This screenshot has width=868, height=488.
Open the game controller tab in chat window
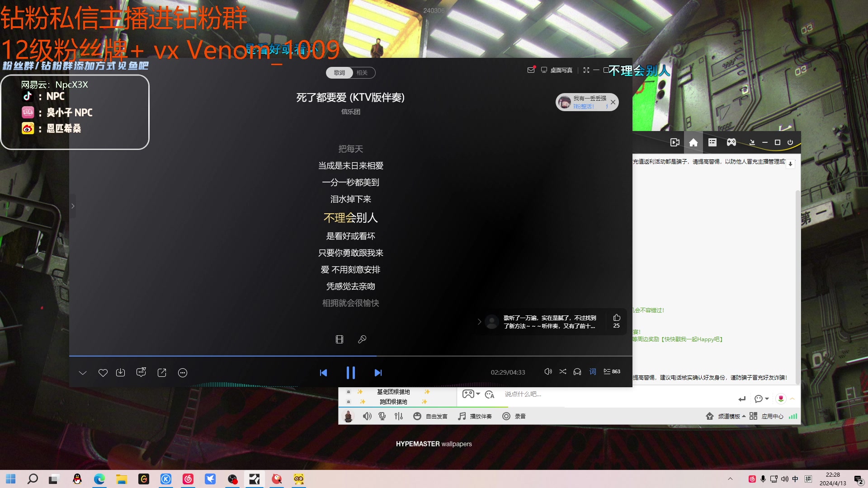point(731,142)
